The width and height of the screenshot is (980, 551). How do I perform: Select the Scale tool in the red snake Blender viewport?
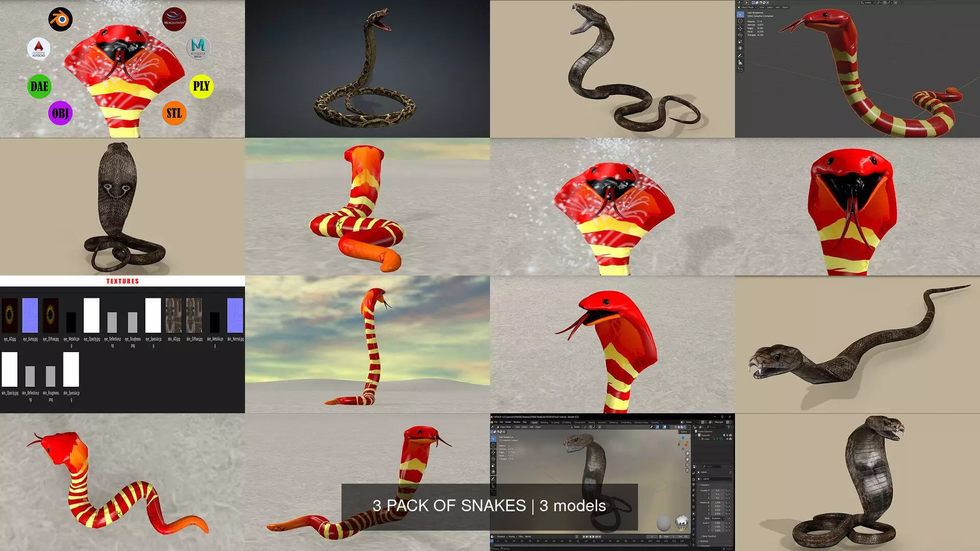740,42
